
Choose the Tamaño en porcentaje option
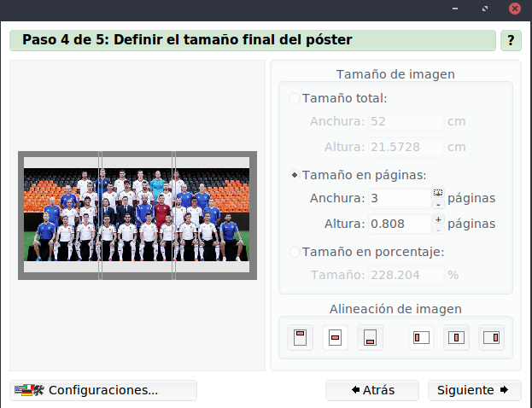tap(295, 251)
